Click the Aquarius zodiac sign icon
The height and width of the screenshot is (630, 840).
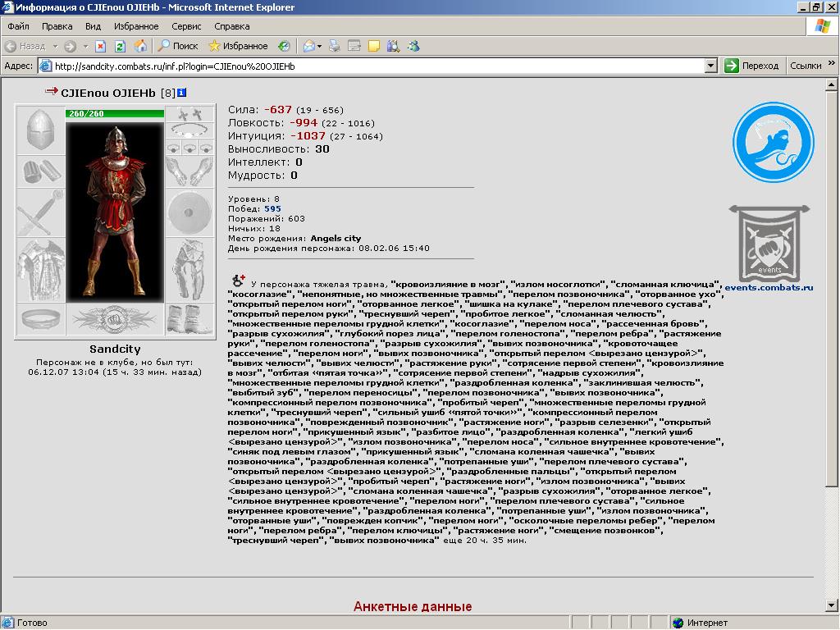(x=773, y=143)
